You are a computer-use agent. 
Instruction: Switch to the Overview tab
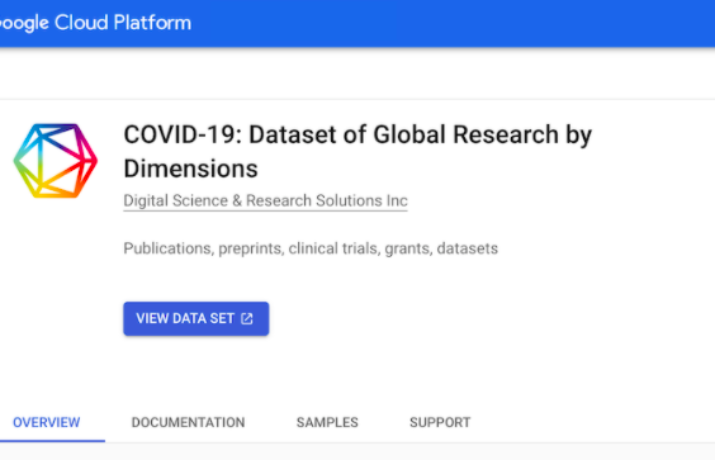(46, 423)
